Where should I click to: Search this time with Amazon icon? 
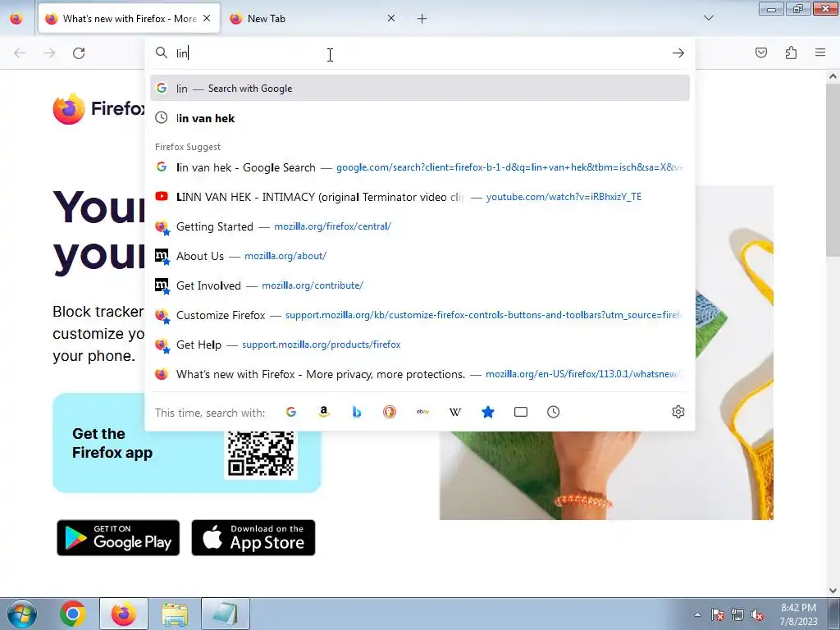(323, 412)
